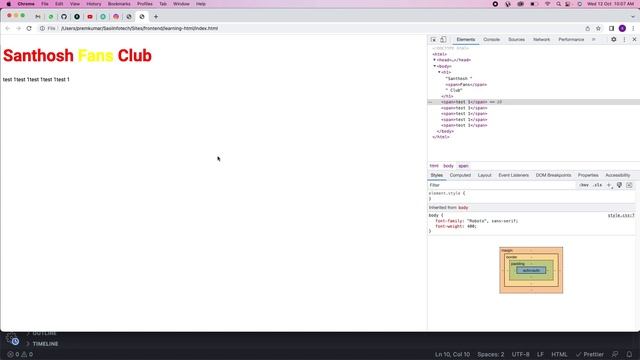640x360 pixels.
Task: Collapse the h1 node triangle
Action: [439, 72]
